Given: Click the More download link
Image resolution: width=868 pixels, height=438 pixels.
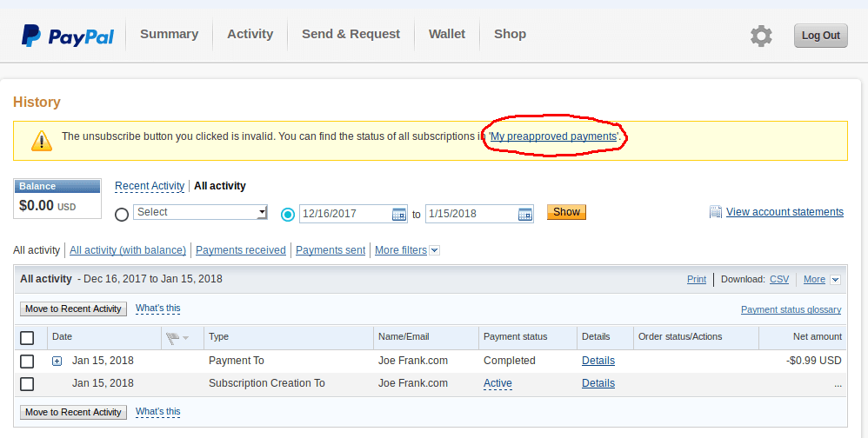Looking at the screenshot, I should click(814, 280).
